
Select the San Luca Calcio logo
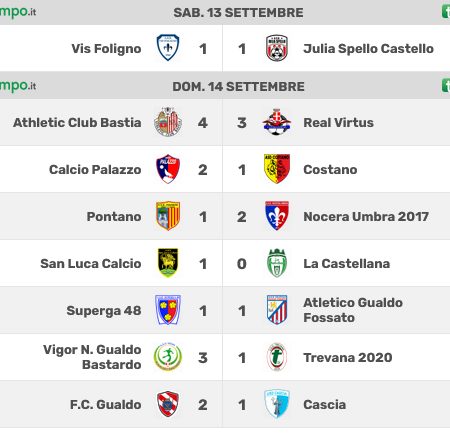[x=168, y=263]
